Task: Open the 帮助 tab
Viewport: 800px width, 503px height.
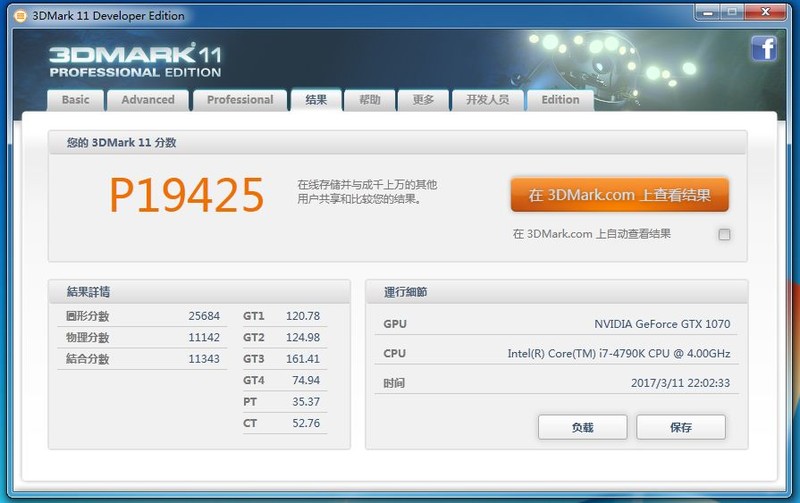Action: click(370, 100)
